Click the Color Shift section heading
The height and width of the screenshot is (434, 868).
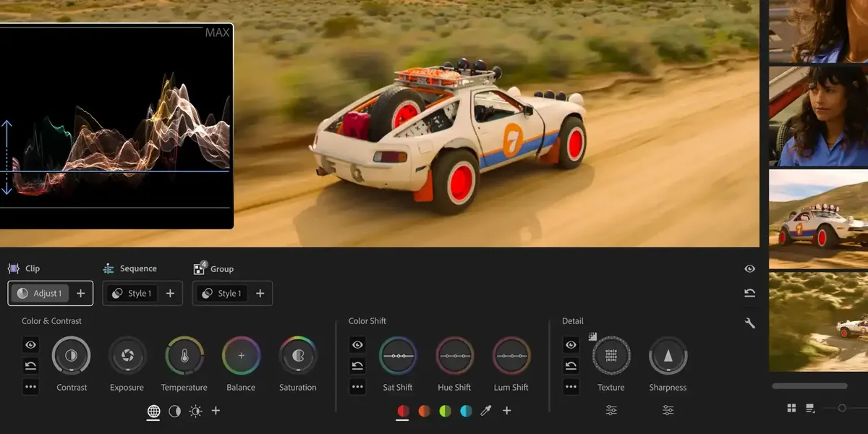[367, 321]
